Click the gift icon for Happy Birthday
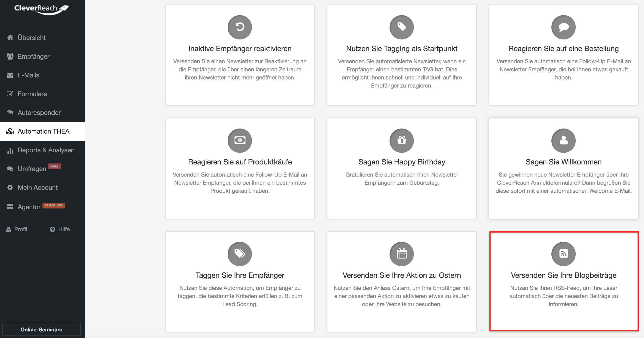 click(401, 140)
